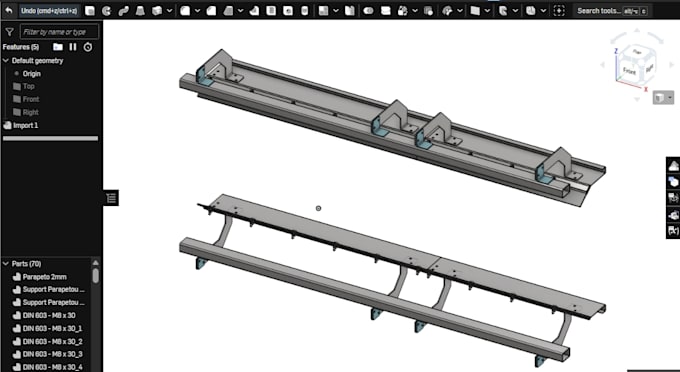Select the Rib tool
This screenshot has height=372, width=680.
click(x=255, y=11)
